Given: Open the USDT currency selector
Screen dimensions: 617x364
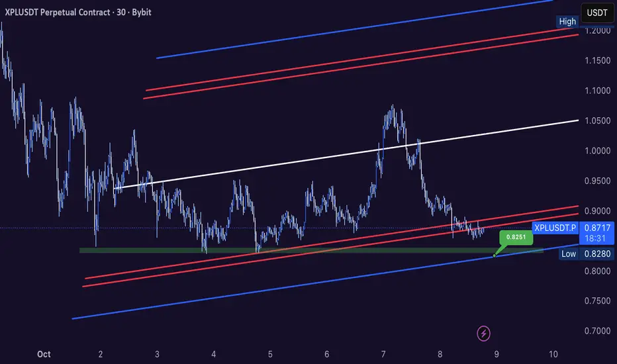Looking at the screenshot, I should click(597, 13).
